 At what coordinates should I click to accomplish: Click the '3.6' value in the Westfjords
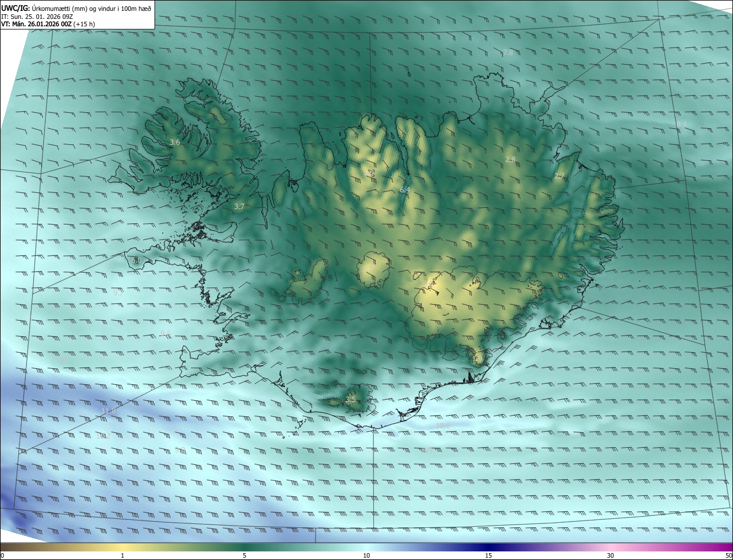[175, 142]
